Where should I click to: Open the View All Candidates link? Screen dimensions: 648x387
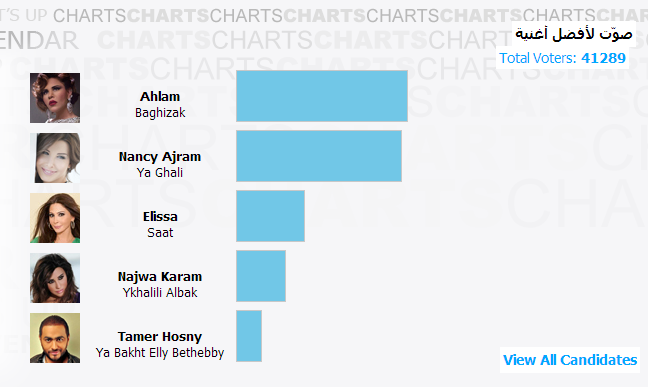coord(570,360)
